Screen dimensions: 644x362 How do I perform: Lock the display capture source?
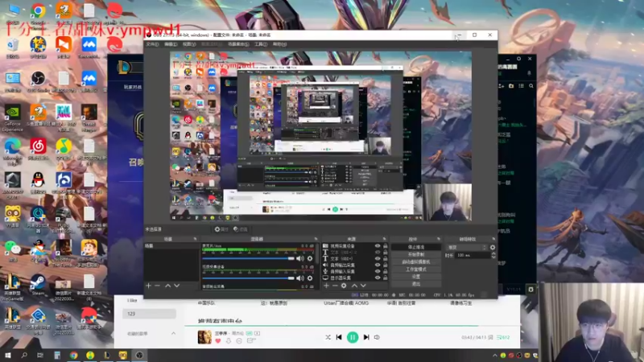click(386, 278)
